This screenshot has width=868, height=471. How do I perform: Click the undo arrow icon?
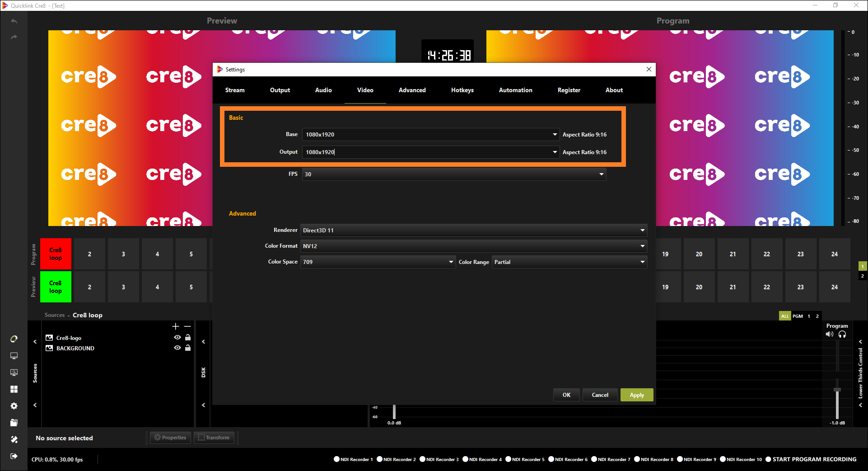coord(14,21)
